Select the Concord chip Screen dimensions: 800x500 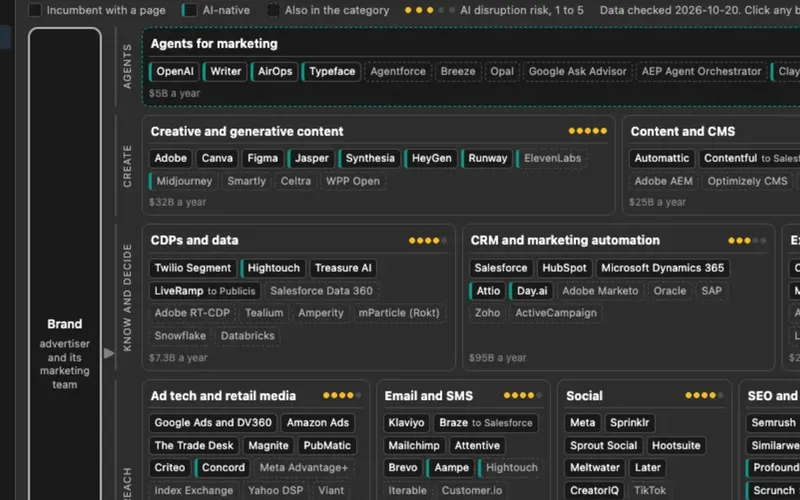click(x=222, y=468)
